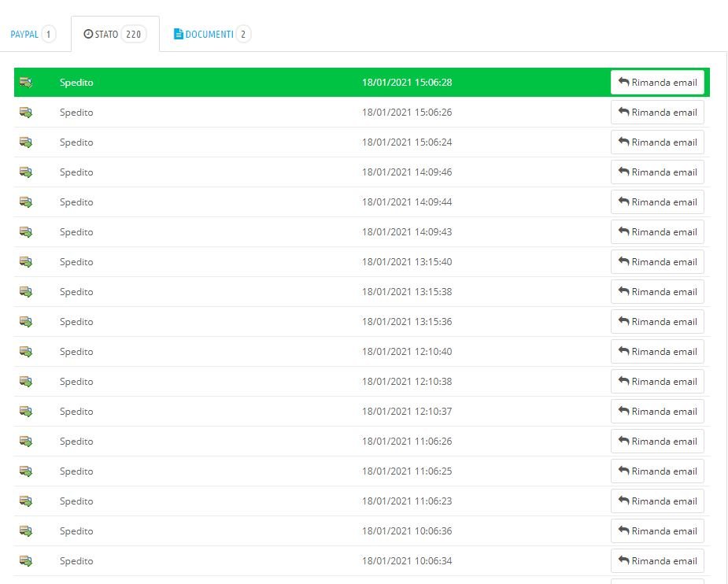Resend email for the 13:15:40 status
The height and width of the screenshot is (584, 728).
coord(657,262)
